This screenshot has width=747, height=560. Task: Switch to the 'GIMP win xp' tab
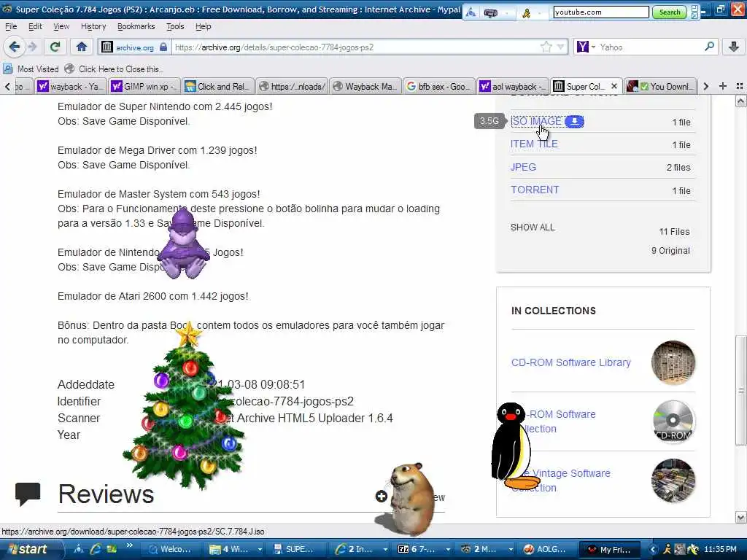[x=144, y=86]
